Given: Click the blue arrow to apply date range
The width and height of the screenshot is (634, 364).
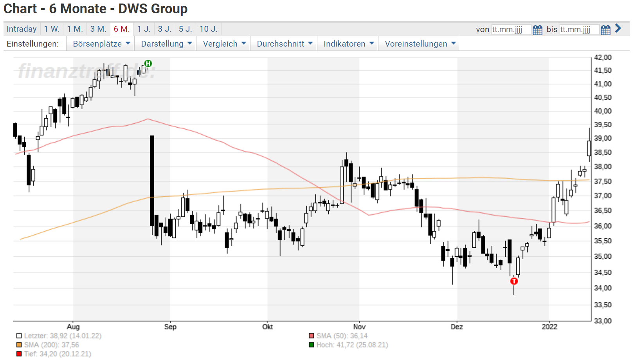Looking at the screenshot, I should coord(618,28).
